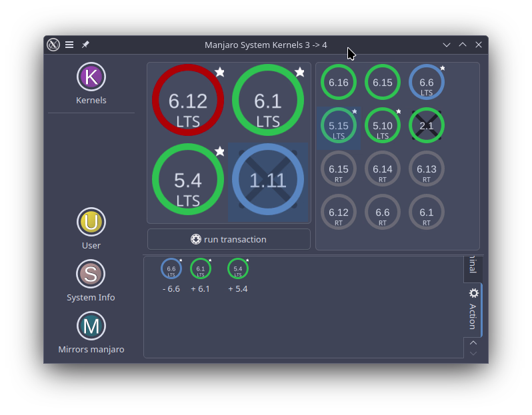532x415 pixels.
Task: Click the star badge on the large 6.1 LTS kernel
Action: (x=299, y=72)
